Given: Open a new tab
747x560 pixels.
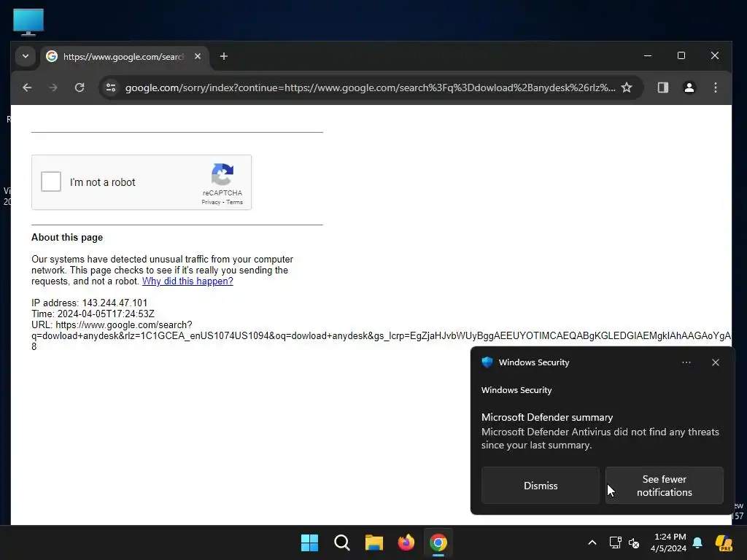Looking at the screenshot, I should [223, 56].
